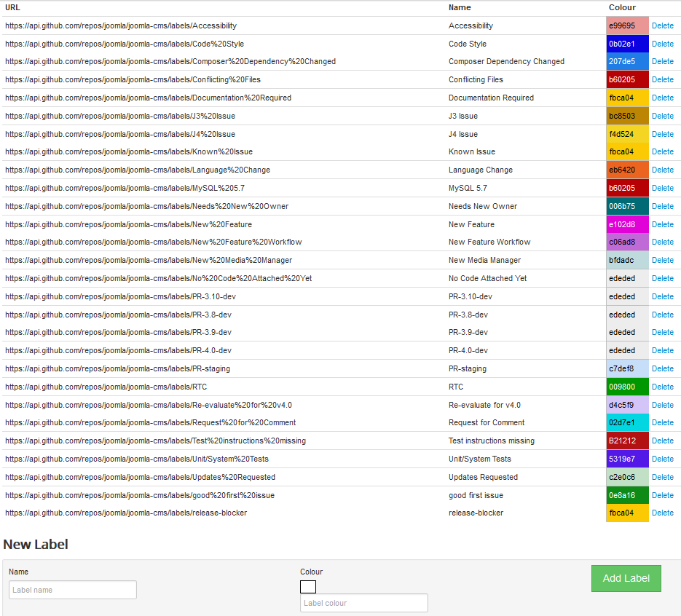Delete the Conflicting Files label
The height and width of the screenshot is (616, 681).
[662, 79]
